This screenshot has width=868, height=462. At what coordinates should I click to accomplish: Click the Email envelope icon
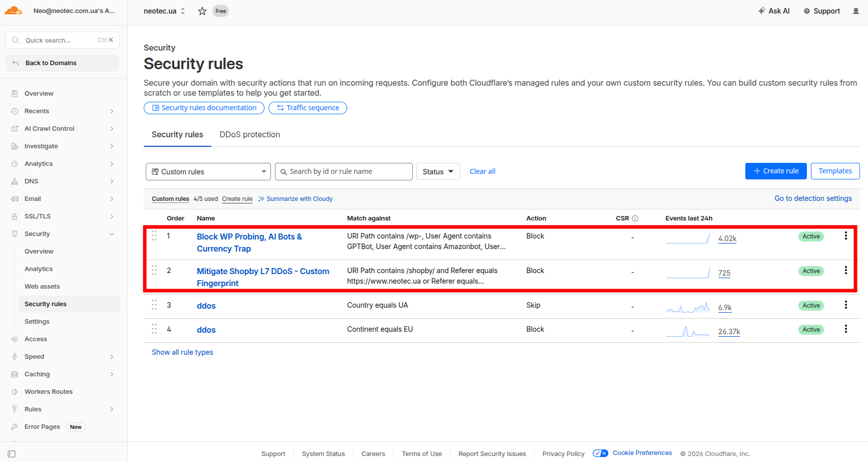point(15,199)
